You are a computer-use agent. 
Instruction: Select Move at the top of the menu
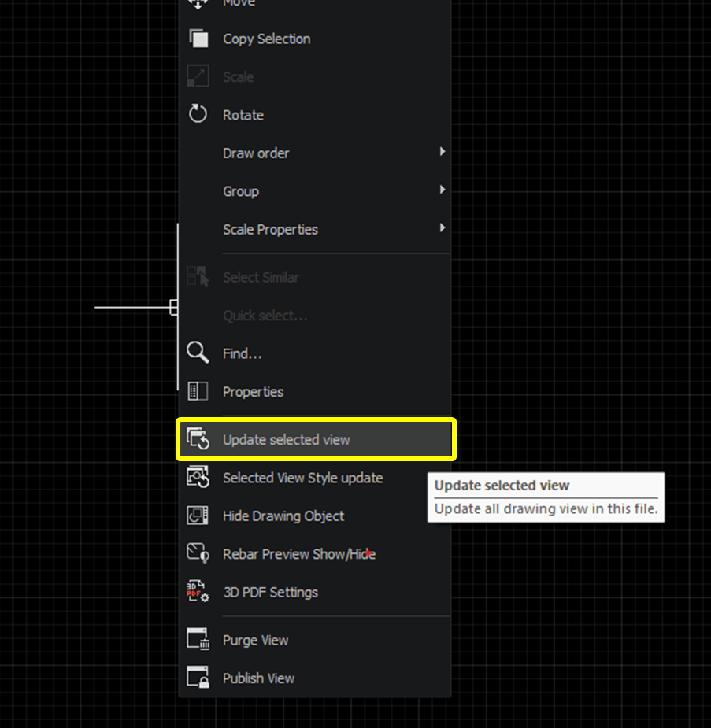click(239, 4)
